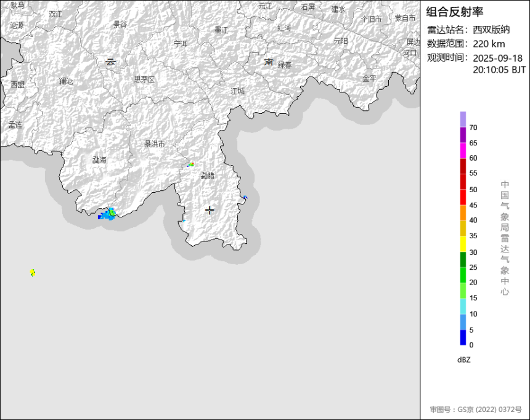Click the 勐海 county label

pos(99,160)
